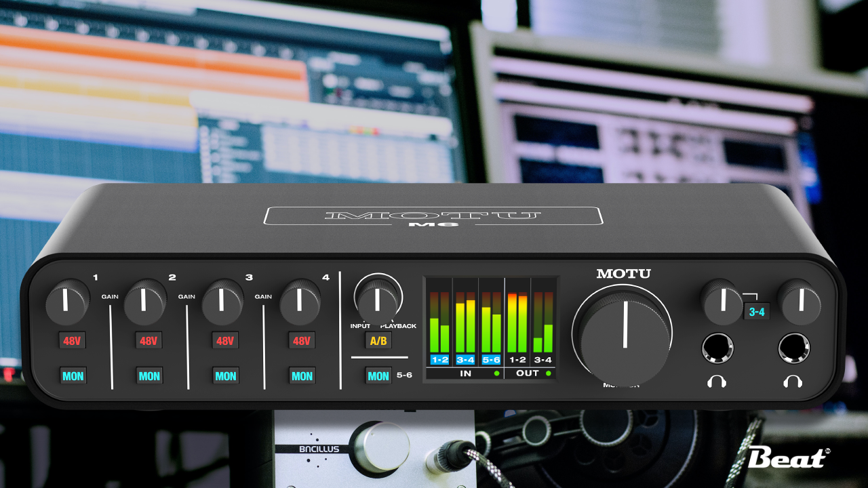Screen dimensions: 868x488
Task: Click the left headphone icon
Action: pos(717,381)
